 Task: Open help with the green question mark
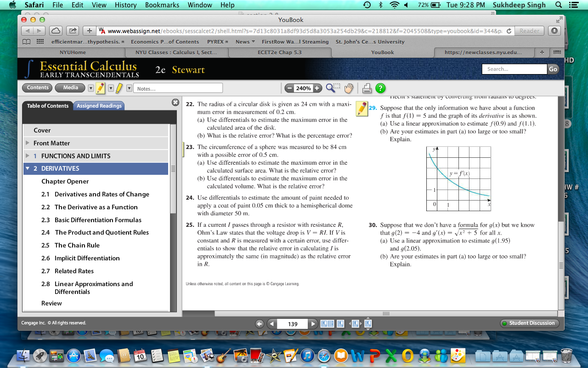pyautogui.click(x=380, y=88)
